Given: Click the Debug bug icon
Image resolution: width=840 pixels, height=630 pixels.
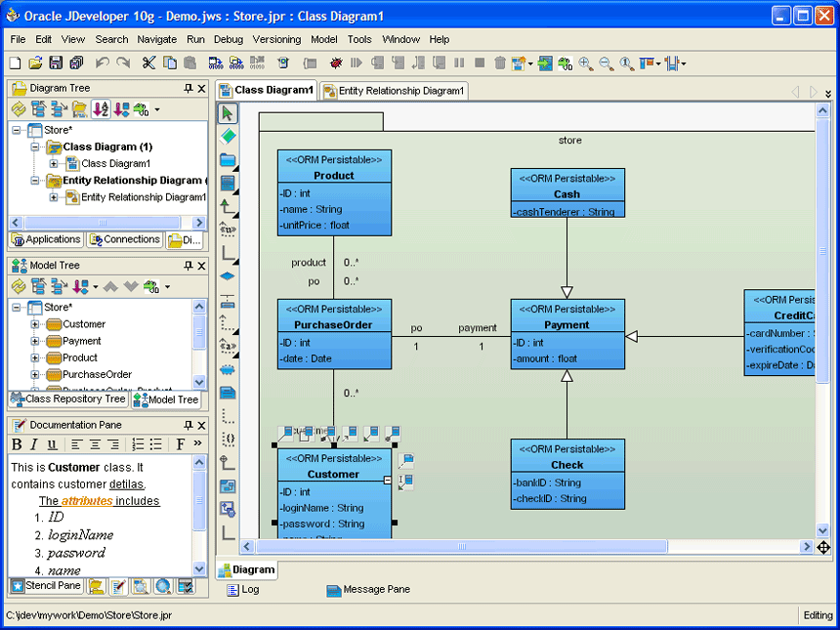Looking at the screenshot, I should tap(336, 63).
